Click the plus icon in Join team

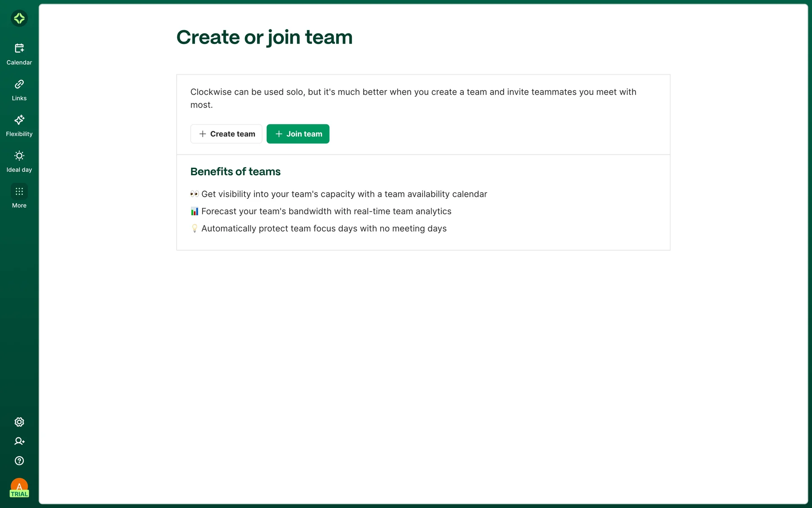(x=279, y=134)
